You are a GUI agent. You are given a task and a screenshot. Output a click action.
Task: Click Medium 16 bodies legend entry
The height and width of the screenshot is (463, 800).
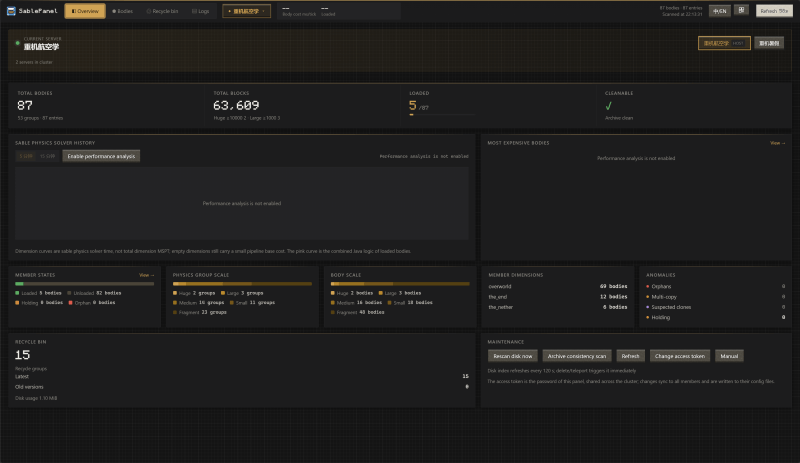[356, 303]
